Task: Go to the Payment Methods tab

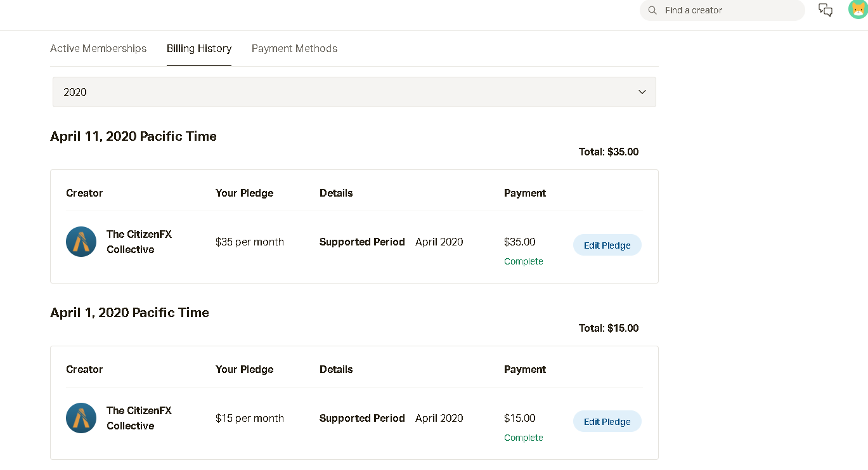Action: pyautogui.click(x=294, y=49)
